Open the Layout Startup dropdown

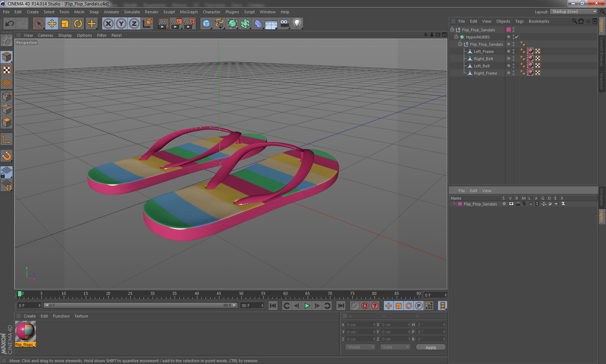point(574,12)
